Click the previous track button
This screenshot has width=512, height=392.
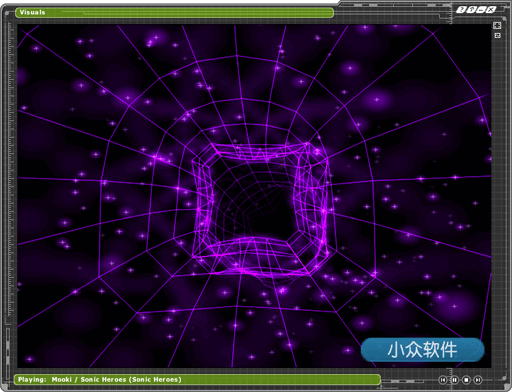click(442, 380)
